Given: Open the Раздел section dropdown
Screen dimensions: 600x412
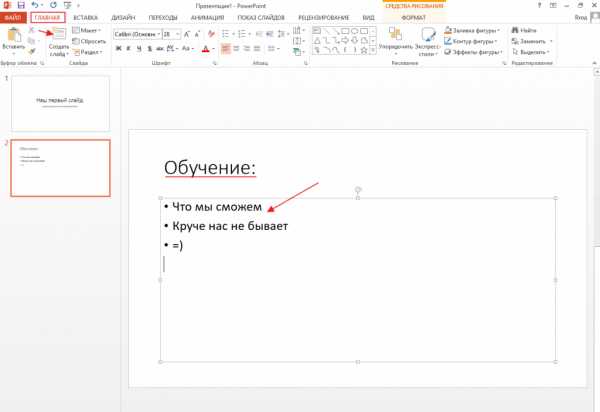Looking at the screenshot, I should (x=88, y=52).
